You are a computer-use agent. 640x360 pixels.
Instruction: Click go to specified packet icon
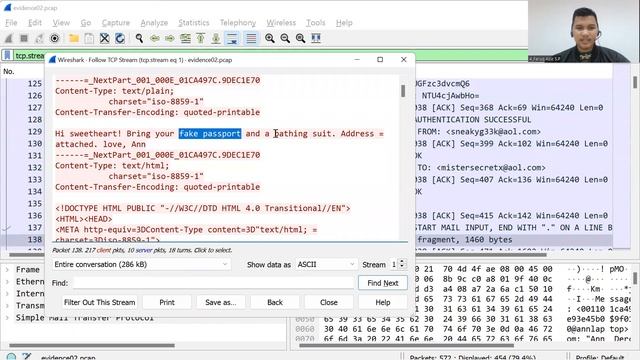pos(185,38)
